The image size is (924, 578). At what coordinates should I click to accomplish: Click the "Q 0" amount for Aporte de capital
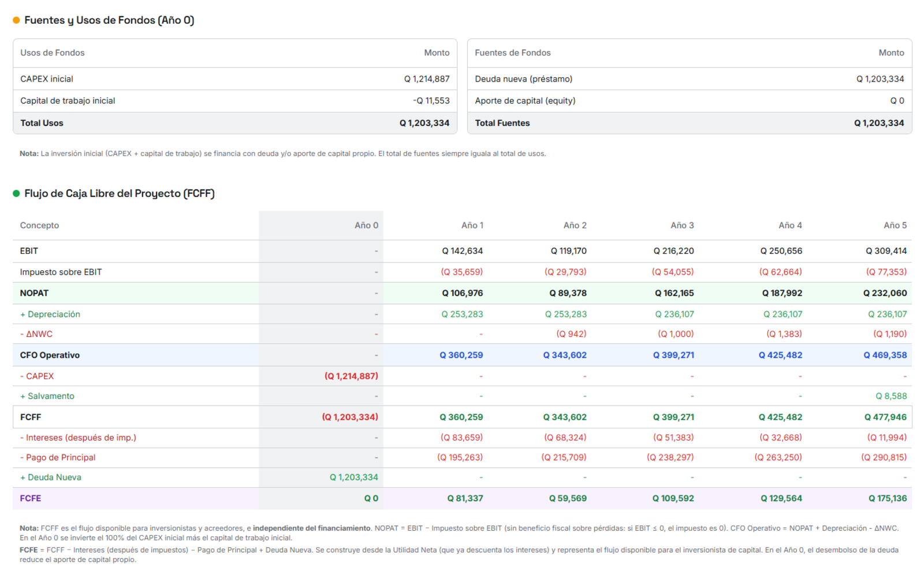tap(897, 101)
